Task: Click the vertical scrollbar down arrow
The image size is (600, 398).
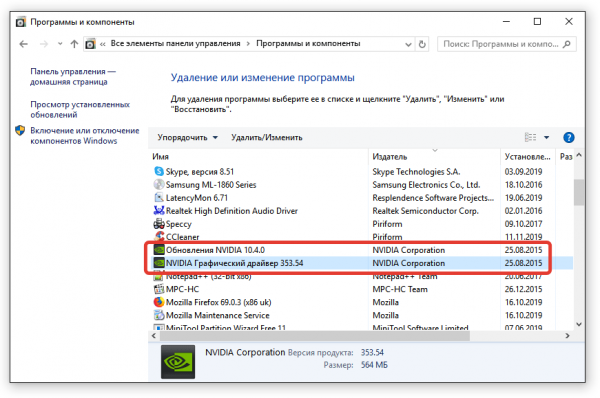Action: 579,325
